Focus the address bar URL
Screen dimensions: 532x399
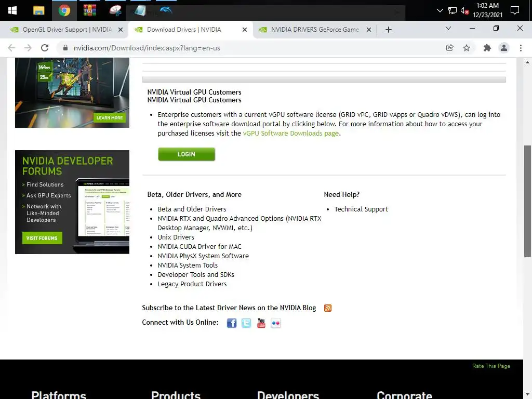point(147,48)
